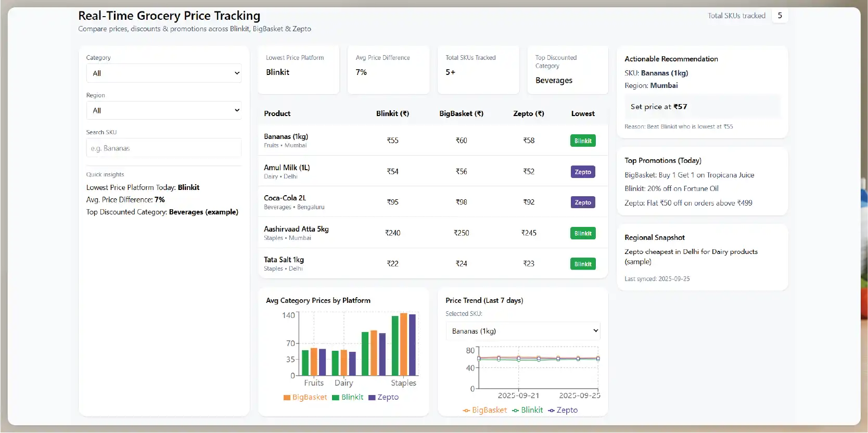
Task: Click Blinkit line marker in trend legend
Action: pos(515,410)
